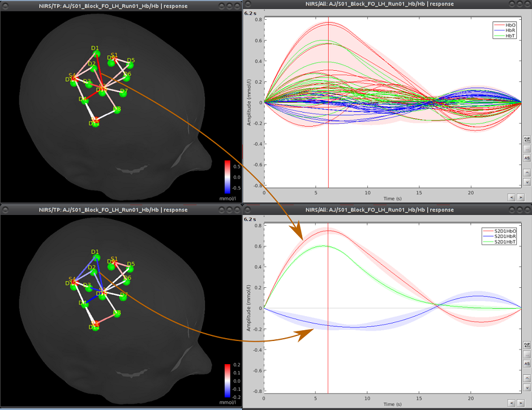Increase amplitude gain with up arrow, top plot
The height and width of the screenshot is (410, 532).
pyautogui.click(x=526, y=172)
